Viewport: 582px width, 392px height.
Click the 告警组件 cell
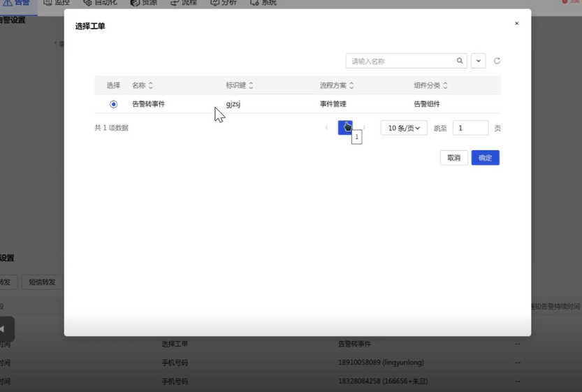pos(427,104)
